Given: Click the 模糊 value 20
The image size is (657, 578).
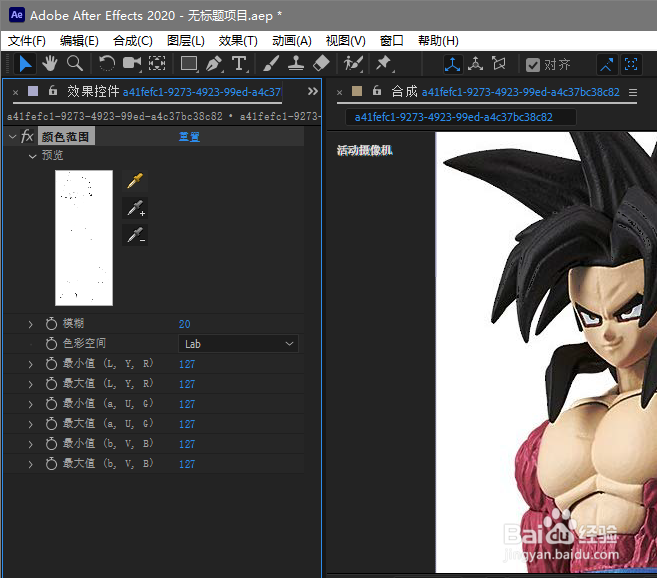Looking at the screenshot, I should (184, 324).
